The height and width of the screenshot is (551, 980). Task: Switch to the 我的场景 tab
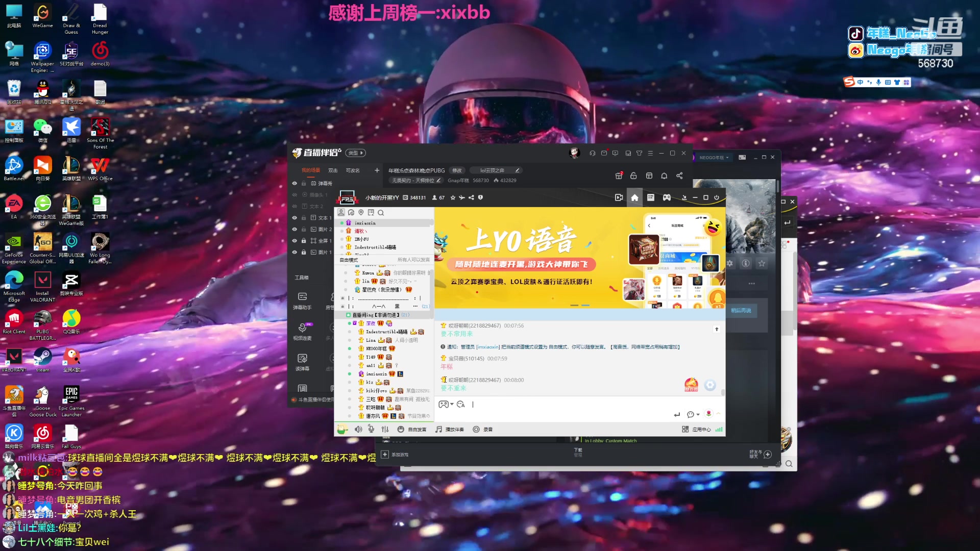click(311, 170)
